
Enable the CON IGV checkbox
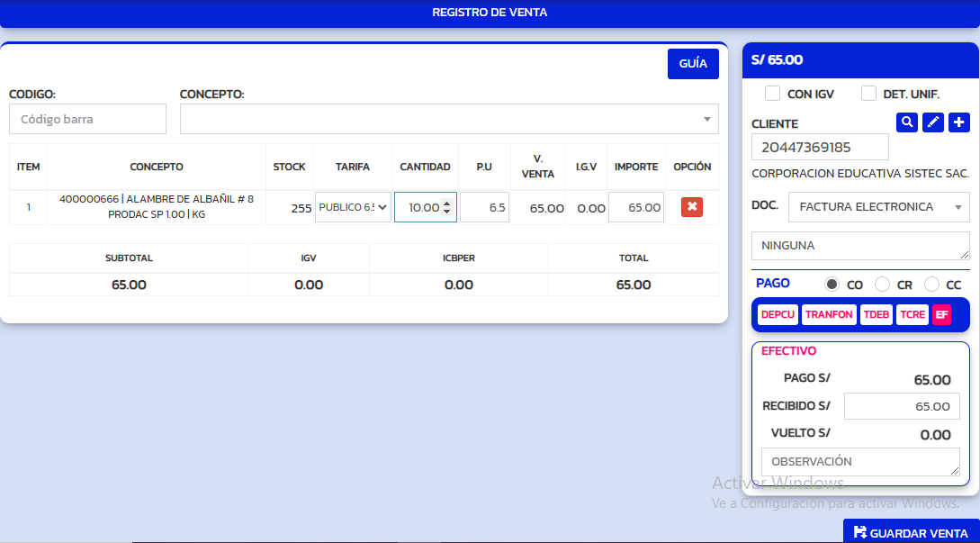pyautogui.click(x=772, y=94)
